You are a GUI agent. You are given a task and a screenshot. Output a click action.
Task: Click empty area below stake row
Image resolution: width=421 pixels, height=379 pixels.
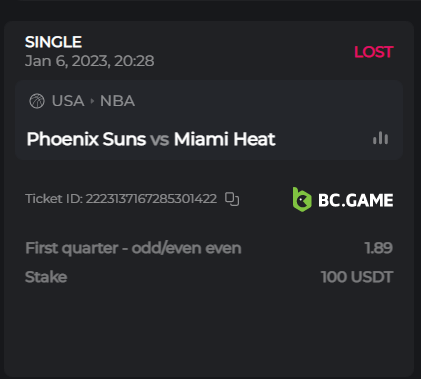[x=209, y=330]
